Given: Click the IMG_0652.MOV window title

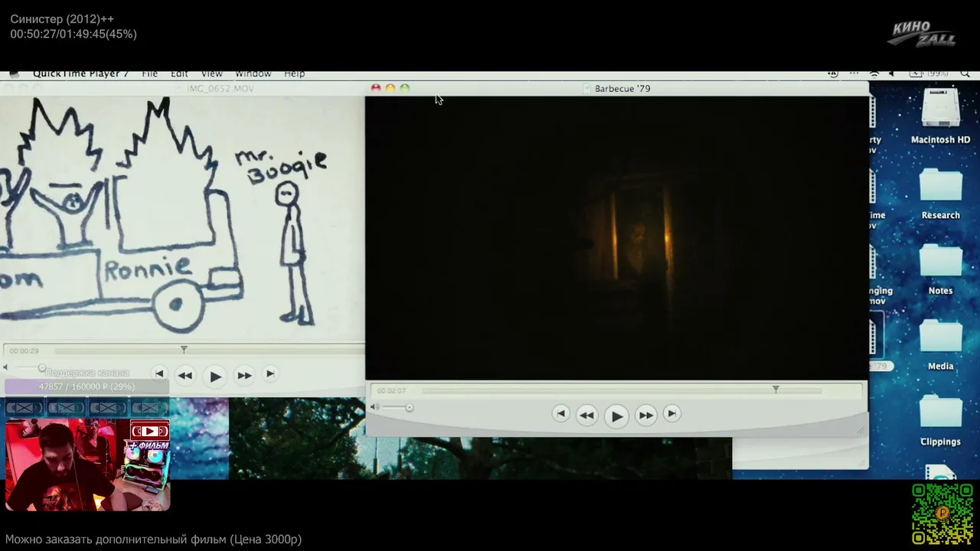Looking at the screenshot, I should click(x=220, y=89).
